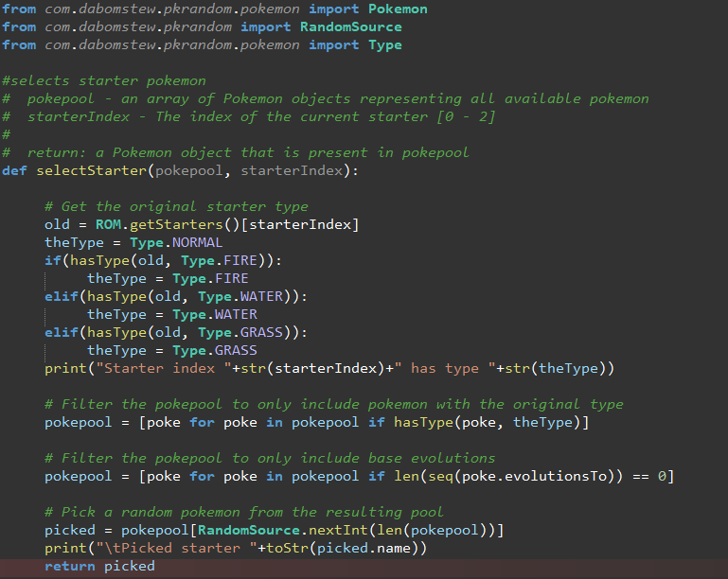
Task: Click 'FIRE' in the 'theType = Type.FIRE' assignment
Action: click(231, 278)
